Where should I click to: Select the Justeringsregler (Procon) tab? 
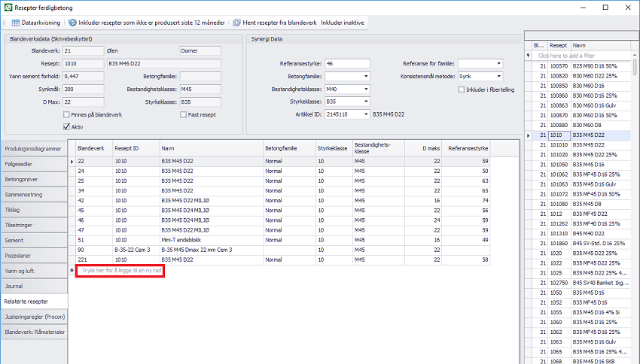(32, 317)
